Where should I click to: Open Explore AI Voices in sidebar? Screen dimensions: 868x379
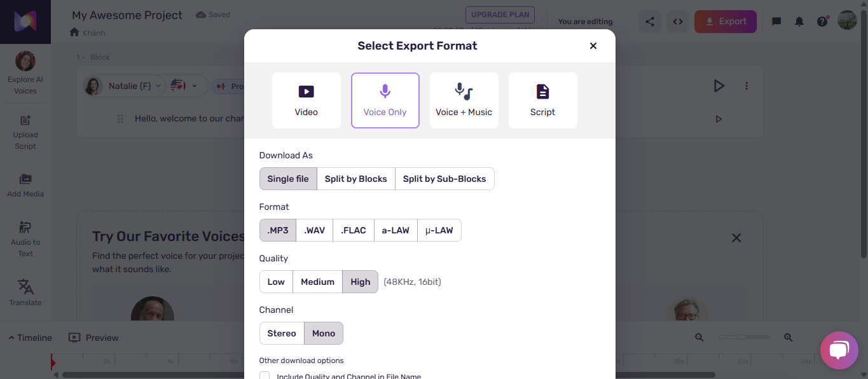tap(25, 73)
